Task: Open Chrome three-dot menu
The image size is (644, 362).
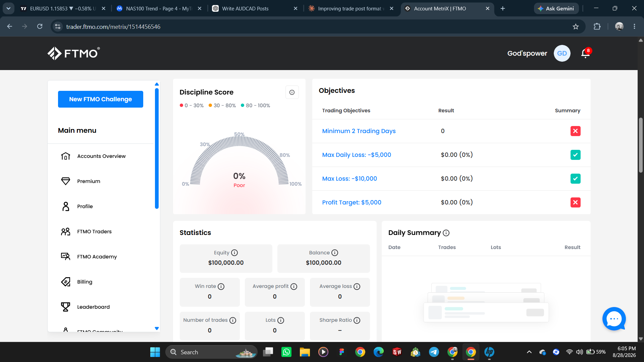Action: [634, 26]
